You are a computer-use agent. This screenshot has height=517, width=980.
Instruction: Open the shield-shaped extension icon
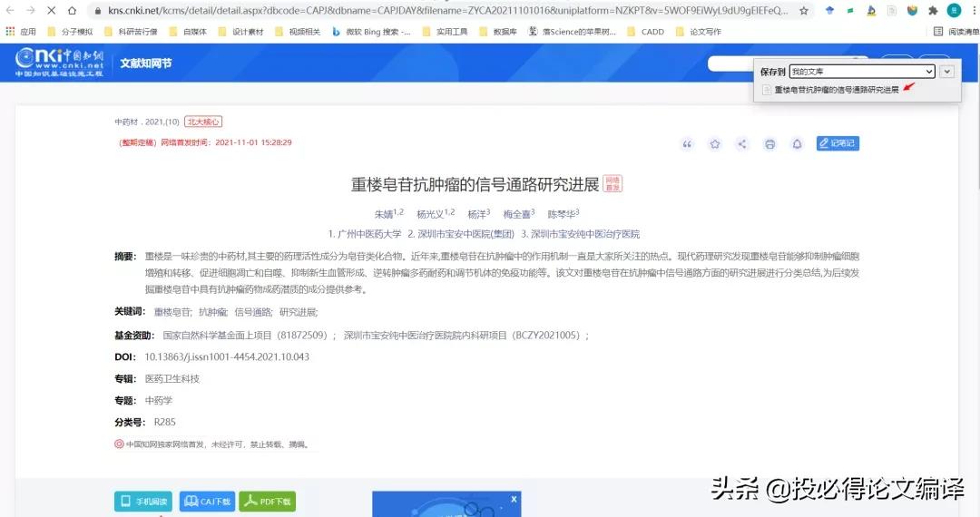coord(913,11)
